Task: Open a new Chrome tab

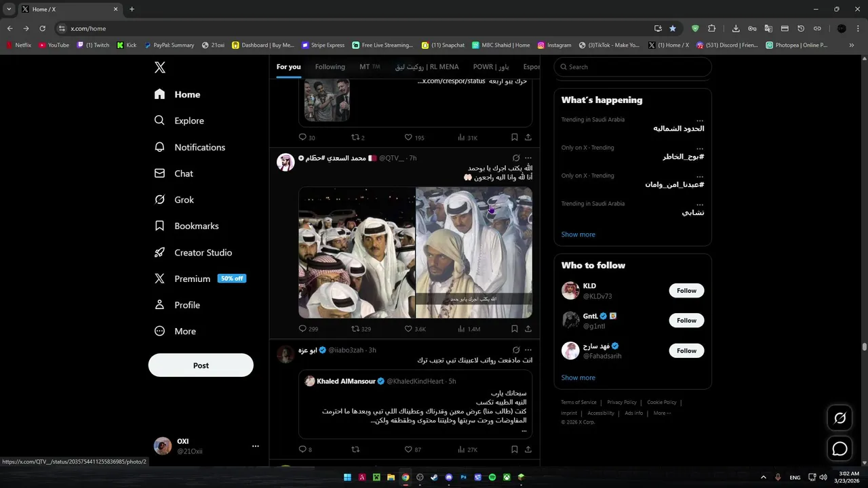Action: click(132, 9)
